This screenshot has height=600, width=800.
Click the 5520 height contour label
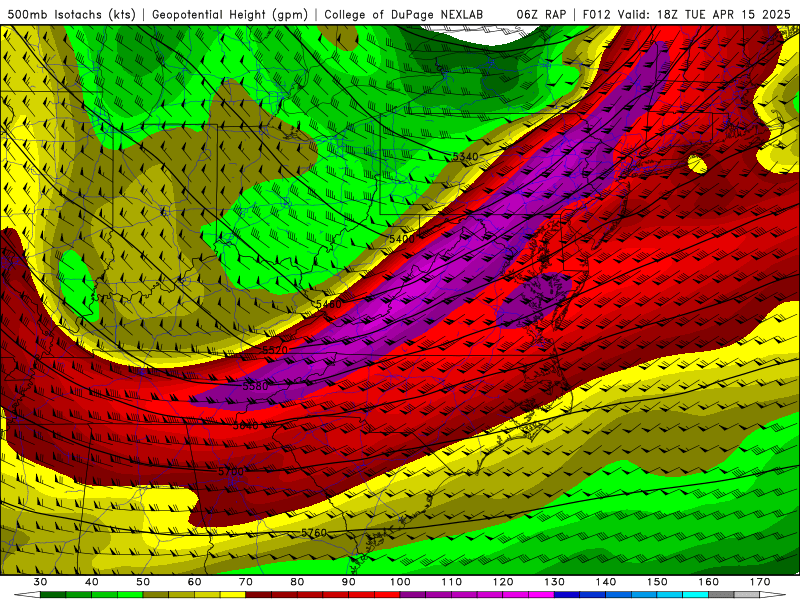coord(275,350)
